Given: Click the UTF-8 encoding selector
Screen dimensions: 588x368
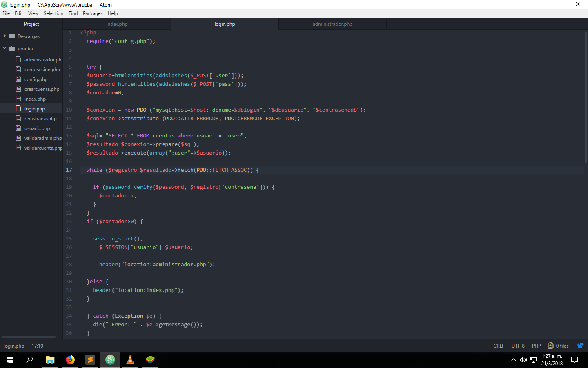Looking at the screenshot, I should pos(518,346).
